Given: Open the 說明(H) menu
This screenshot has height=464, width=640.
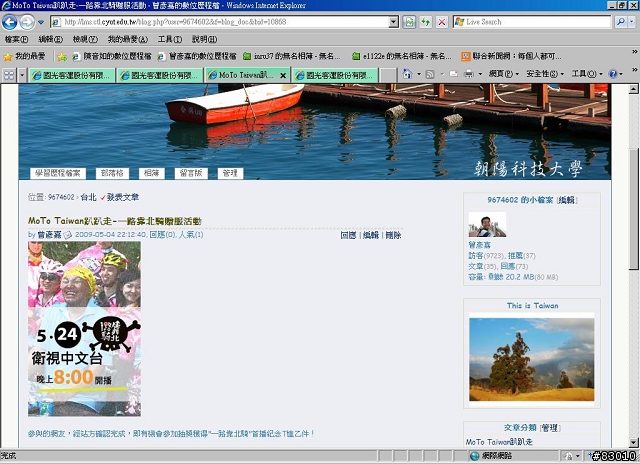Looking at the screenshot, I should coord(204,39).
